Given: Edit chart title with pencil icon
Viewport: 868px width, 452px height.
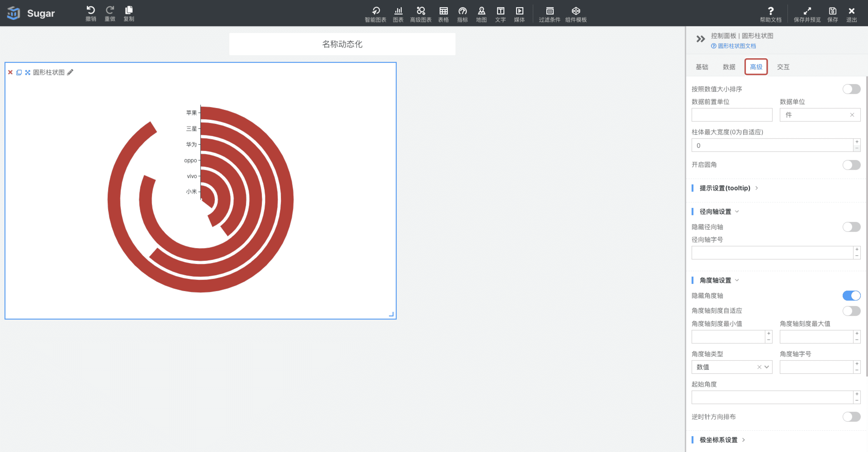Looking at the screenshot, I should (70, 72).
